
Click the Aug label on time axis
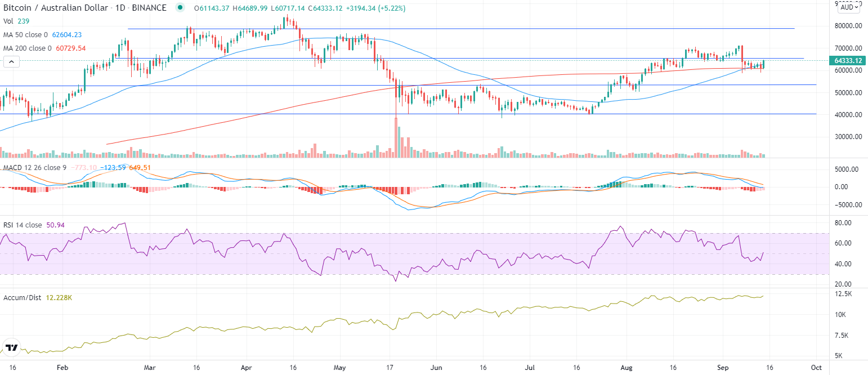(625, 367)
